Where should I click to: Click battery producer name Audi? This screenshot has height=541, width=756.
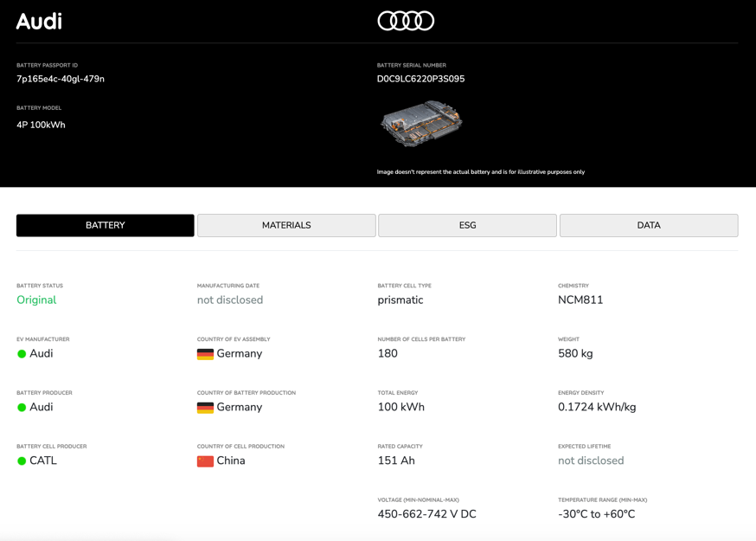41,407
